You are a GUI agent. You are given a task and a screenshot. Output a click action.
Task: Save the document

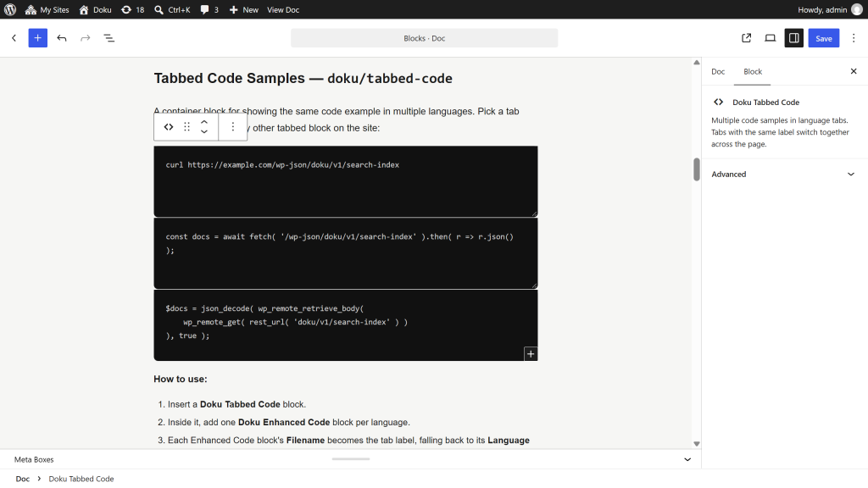[x=824, y=38]
